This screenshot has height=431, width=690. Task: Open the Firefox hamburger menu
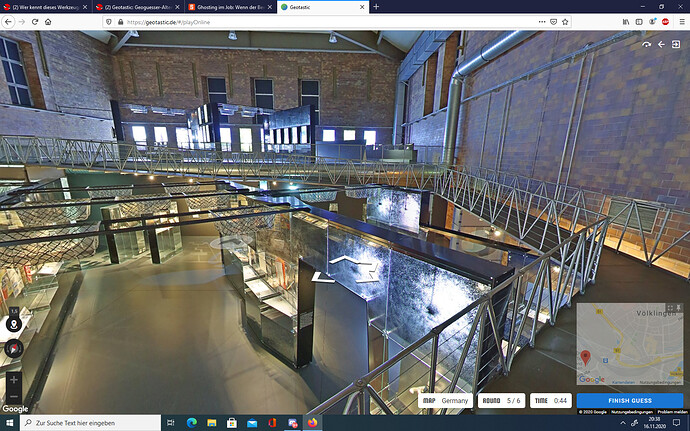pos(682,22)
